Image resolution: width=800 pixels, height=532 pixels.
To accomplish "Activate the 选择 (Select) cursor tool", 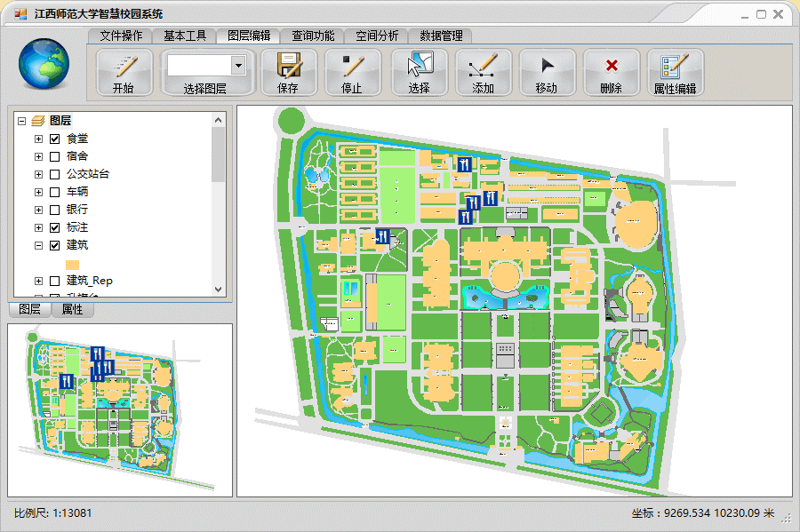I will point(419,67).
